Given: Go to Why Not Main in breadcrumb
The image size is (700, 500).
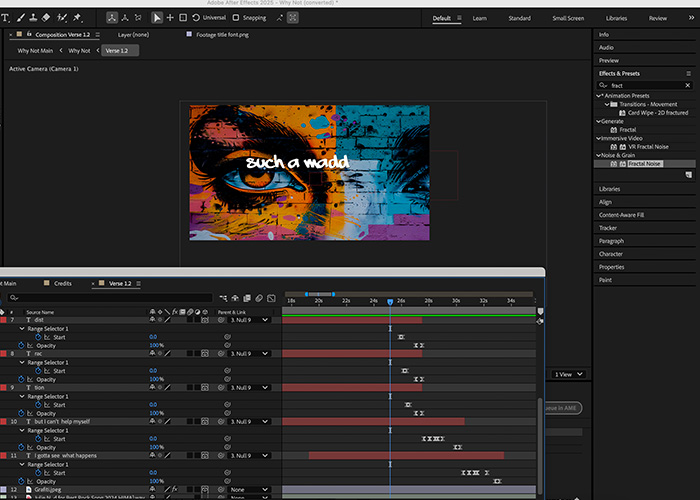Looking at the screenshot, I should tap(35, 50).
